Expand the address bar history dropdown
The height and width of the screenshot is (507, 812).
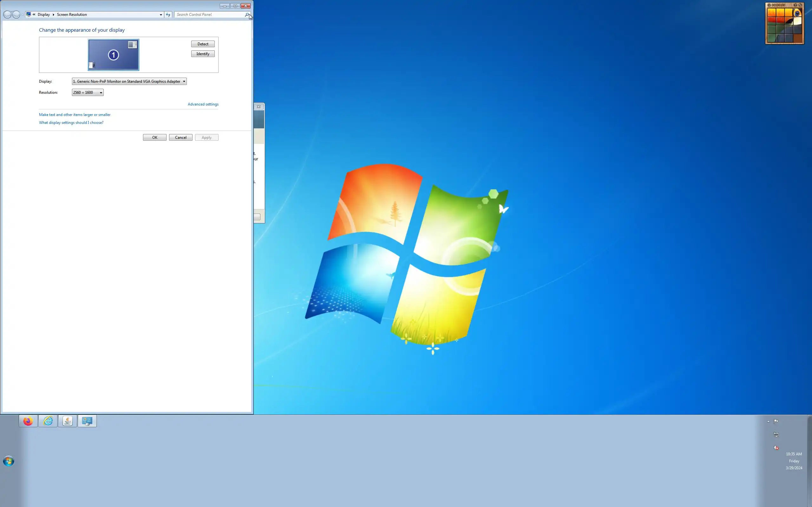(161, 15)
